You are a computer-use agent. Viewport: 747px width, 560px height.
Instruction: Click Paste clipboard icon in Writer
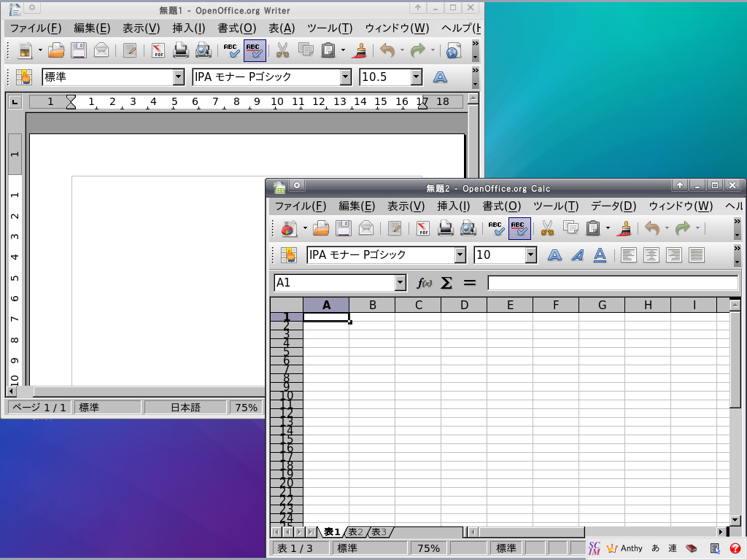[328, 50]
